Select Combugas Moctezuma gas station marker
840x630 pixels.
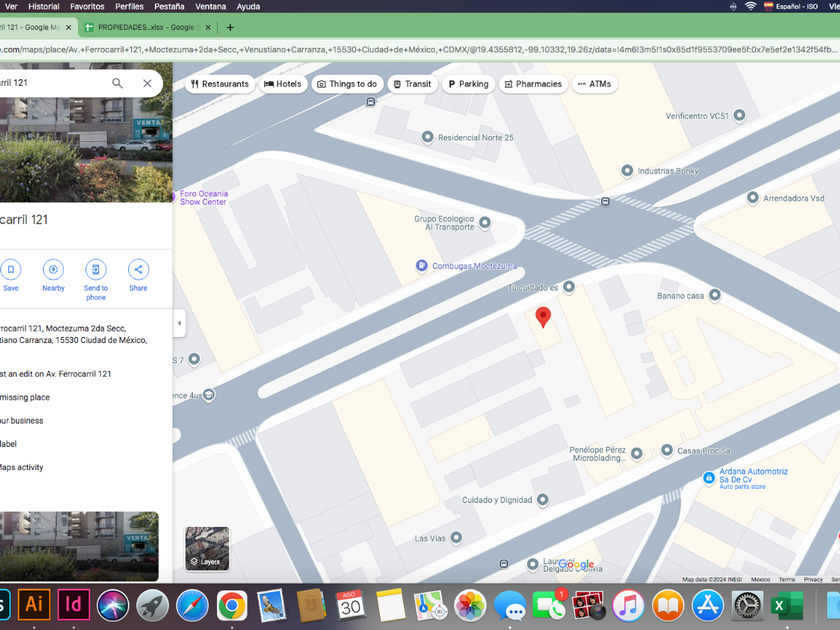click(422, 265)
